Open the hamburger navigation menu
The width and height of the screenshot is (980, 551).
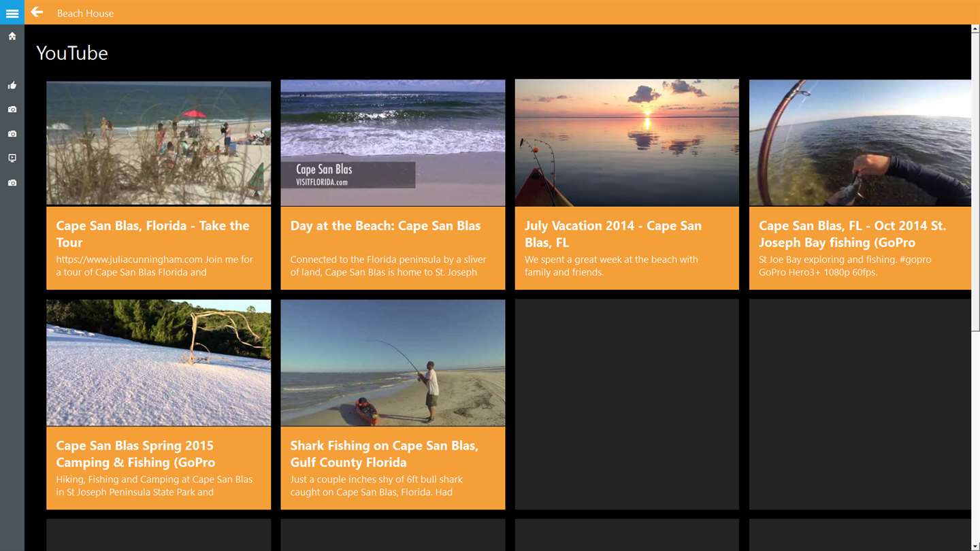point(12,12)
